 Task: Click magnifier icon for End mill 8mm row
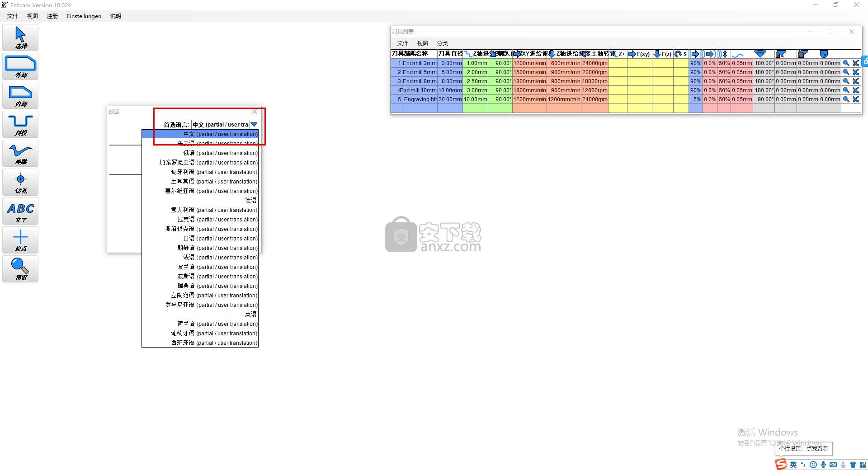point(846,81)
